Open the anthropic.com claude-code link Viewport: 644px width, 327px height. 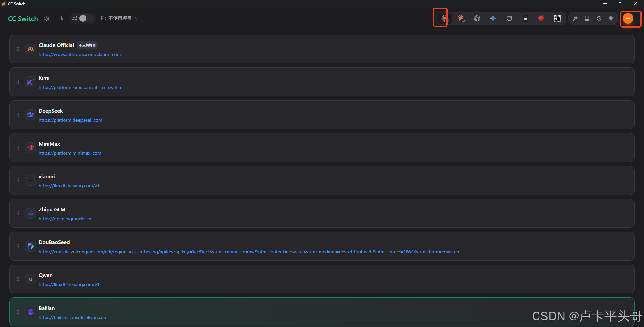pos(80,54)
